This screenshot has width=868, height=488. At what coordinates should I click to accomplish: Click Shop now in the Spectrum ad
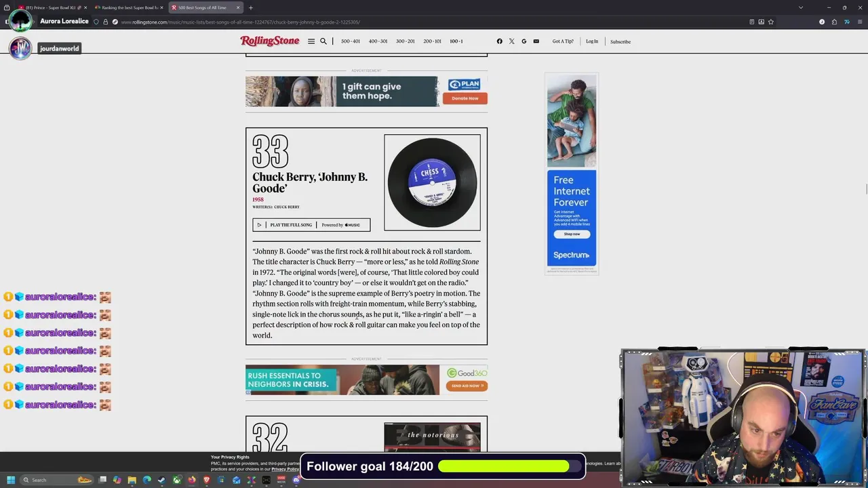click(572, 234)
